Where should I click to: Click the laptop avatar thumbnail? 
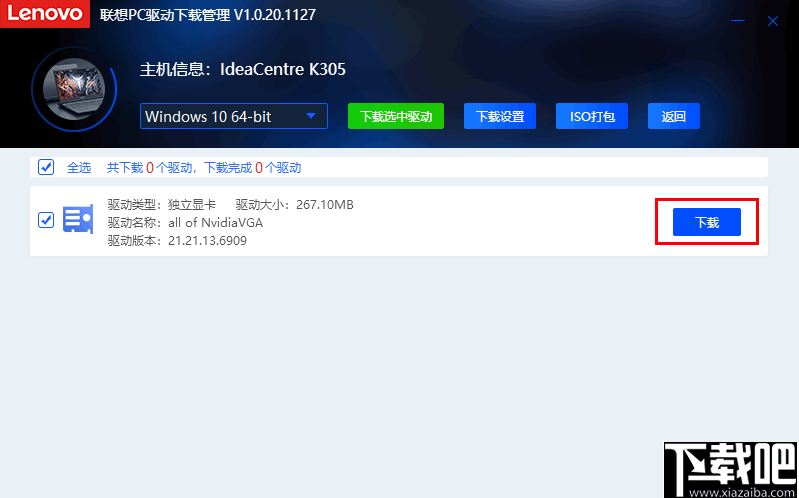pos(74,90)
